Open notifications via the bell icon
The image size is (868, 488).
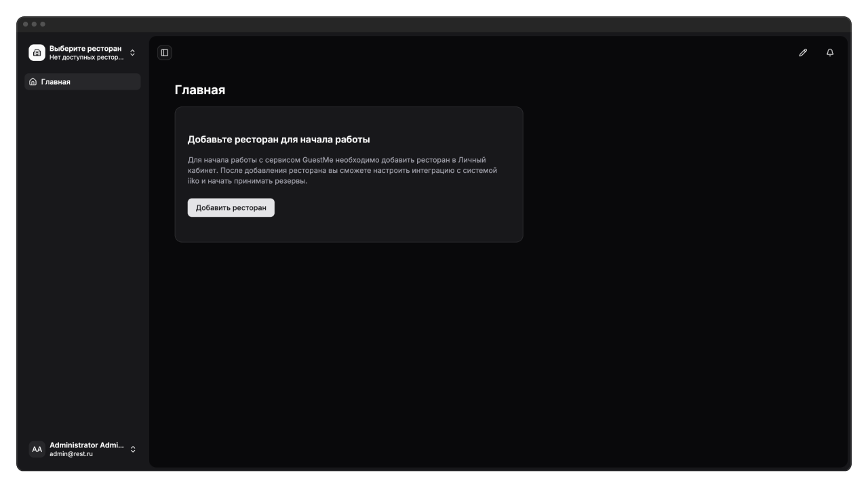coord(830,53)
